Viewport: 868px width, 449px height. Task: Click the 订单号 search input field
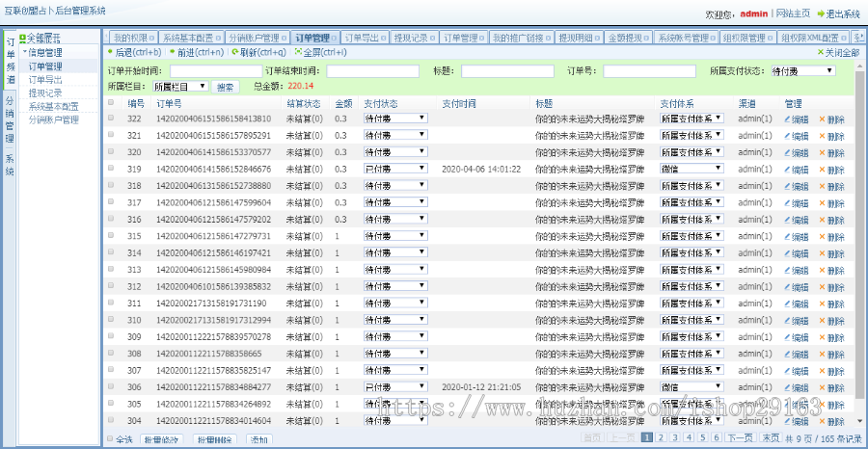649,71
